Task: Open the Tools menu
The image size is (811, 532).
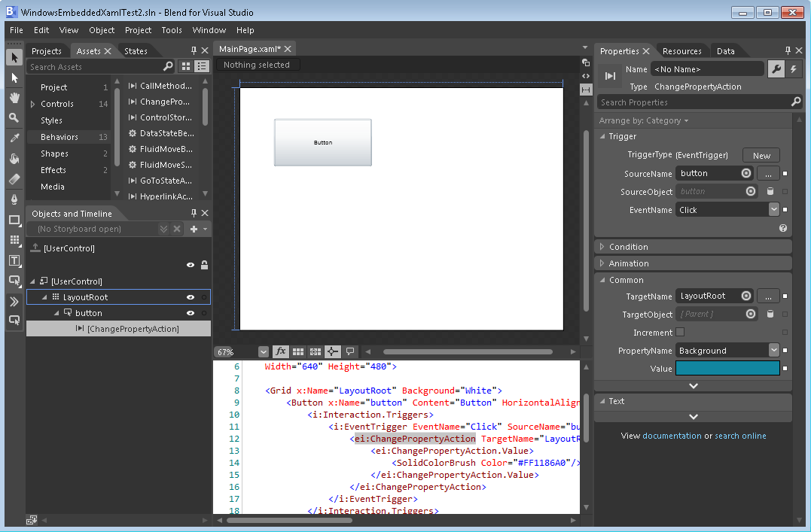Action: [172, 30]
